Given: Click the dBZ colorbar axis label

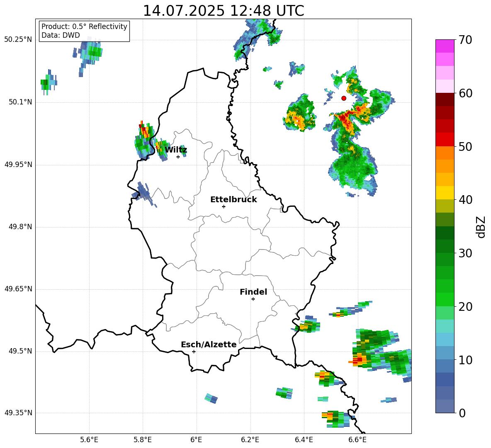Looking at the screenshot, I should tap(481, 227).
